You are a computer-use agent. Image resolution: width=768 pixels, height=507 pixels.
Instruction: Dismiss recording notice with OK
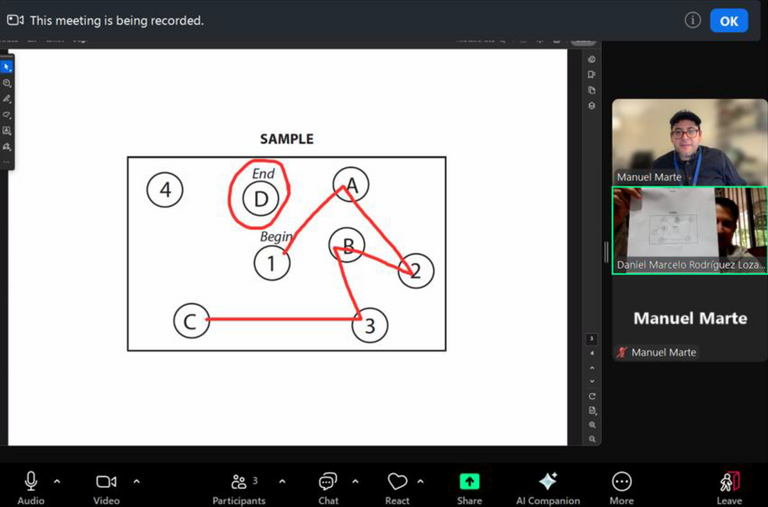(729, 21)
